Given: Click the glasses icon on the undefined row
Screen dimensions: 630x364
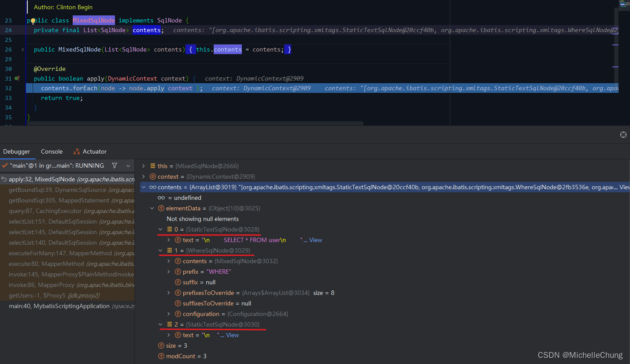Looking at the screenshot, I should 161,198.
